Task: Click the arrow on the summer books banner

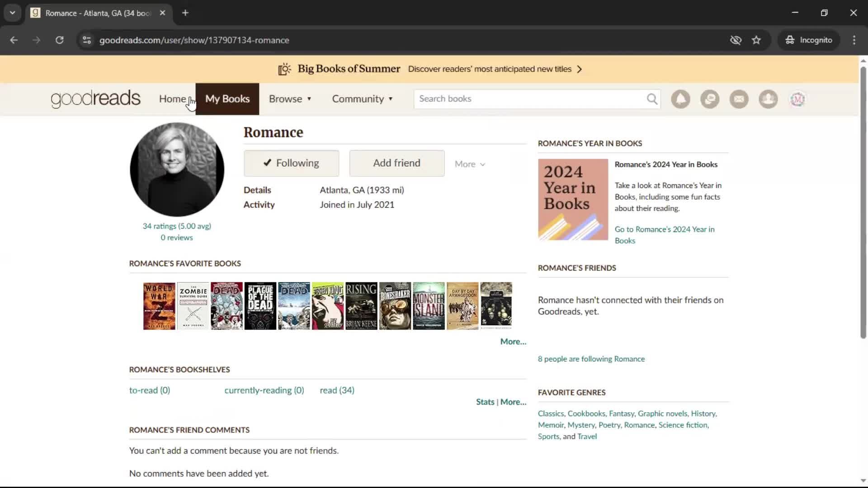Action: pyautogui.click(x=580, y=69)
